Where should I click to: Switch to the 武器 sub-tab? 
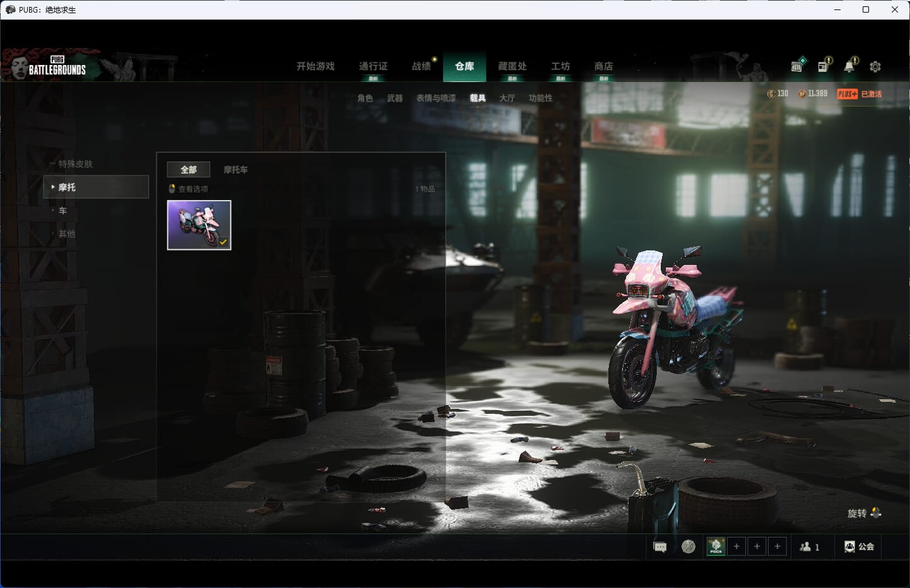395,98
